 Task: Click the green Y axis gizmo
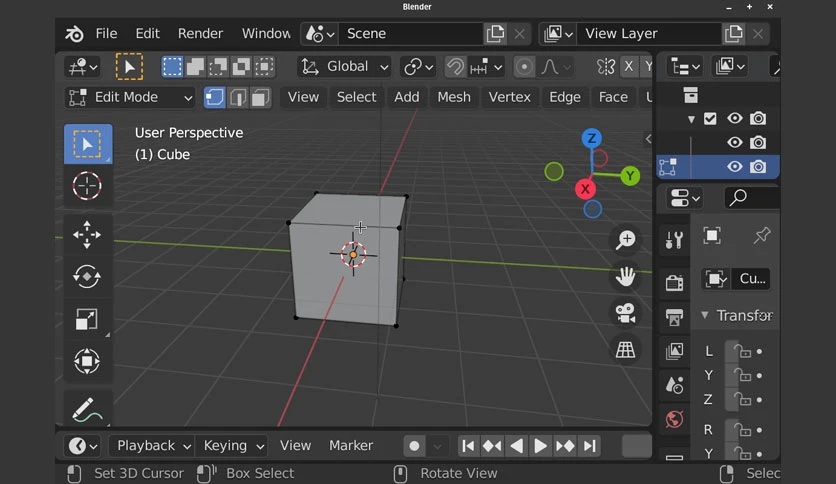[630, 175]
